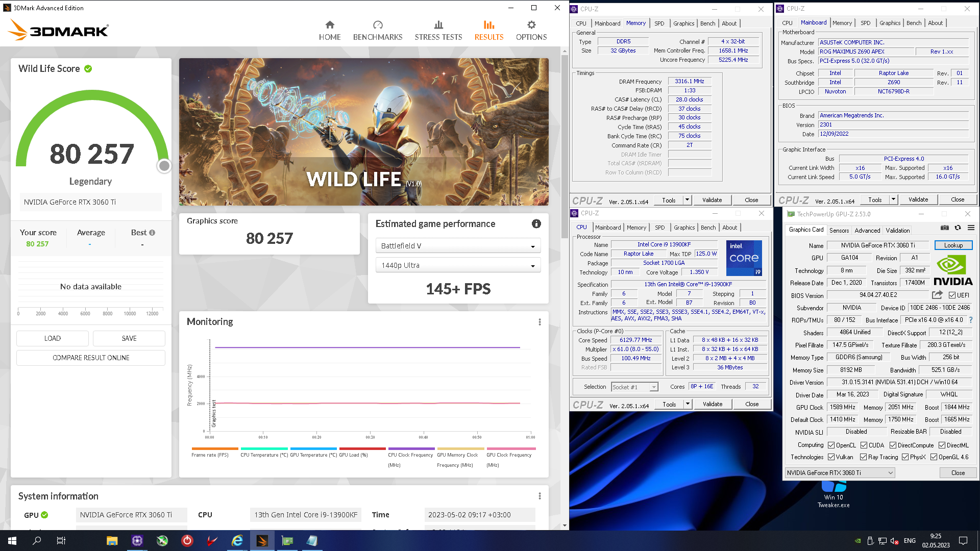Open the Socket #1 selection dropdown
The image size is (980, 551).
click(634, 387)
